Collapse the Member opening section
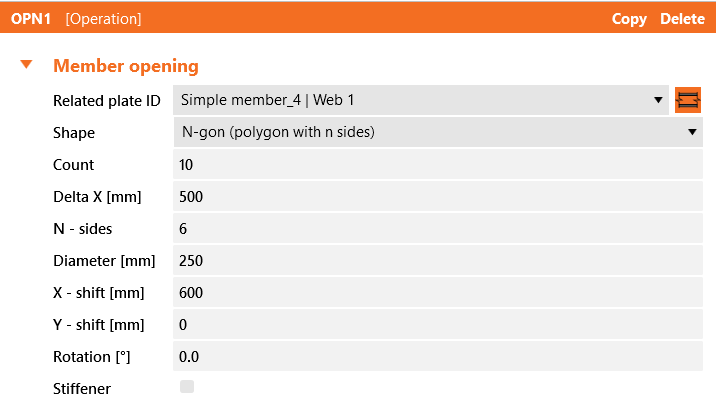Viewport: 716px width, 408px height. [27, 66]
